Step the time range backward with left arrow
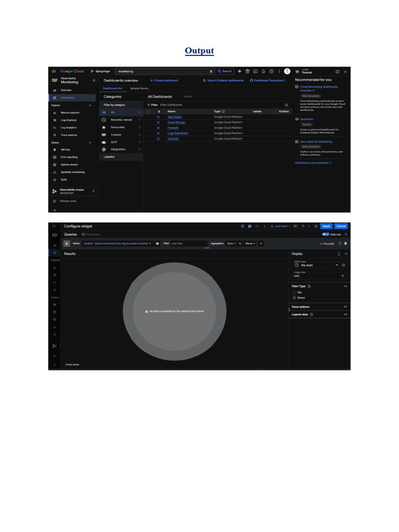Viewport: 399px width, 532px height. 264,226
